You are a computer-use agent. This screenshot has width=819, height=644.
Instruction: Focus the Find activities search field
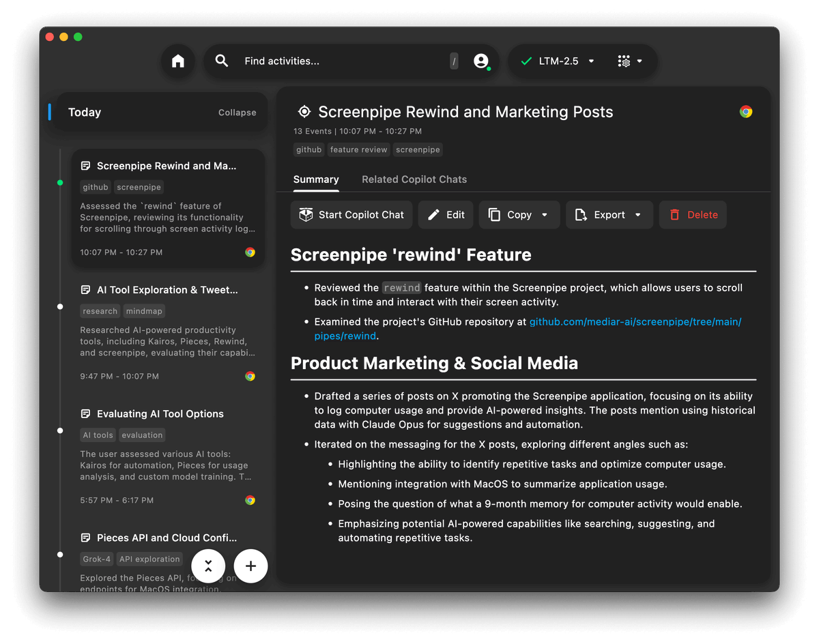pos(341,61)
